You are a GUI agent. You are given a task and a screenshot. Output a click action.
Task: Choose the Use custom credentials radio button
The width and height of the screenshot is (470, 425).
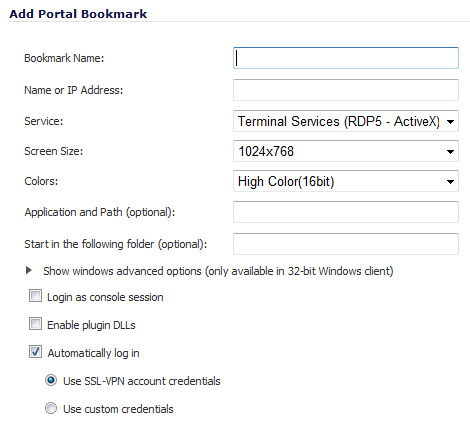(x=51, y=408)
